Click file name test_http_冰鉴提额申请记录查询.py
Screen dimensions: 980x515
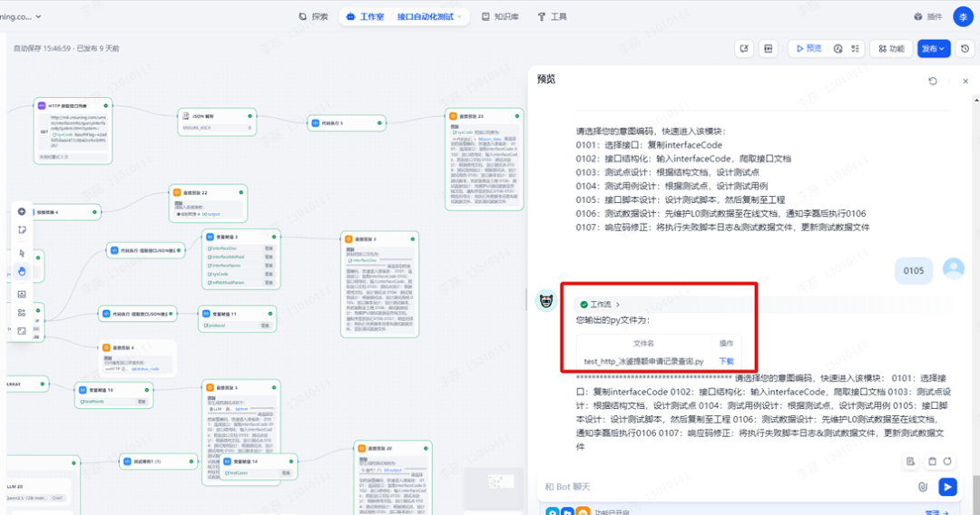pos(643,362)
